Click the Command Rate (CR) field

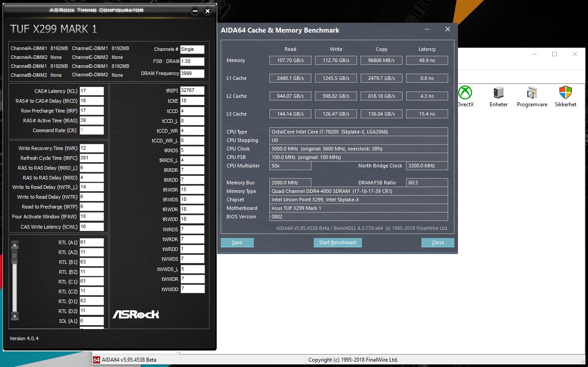(x=92, y=130)
